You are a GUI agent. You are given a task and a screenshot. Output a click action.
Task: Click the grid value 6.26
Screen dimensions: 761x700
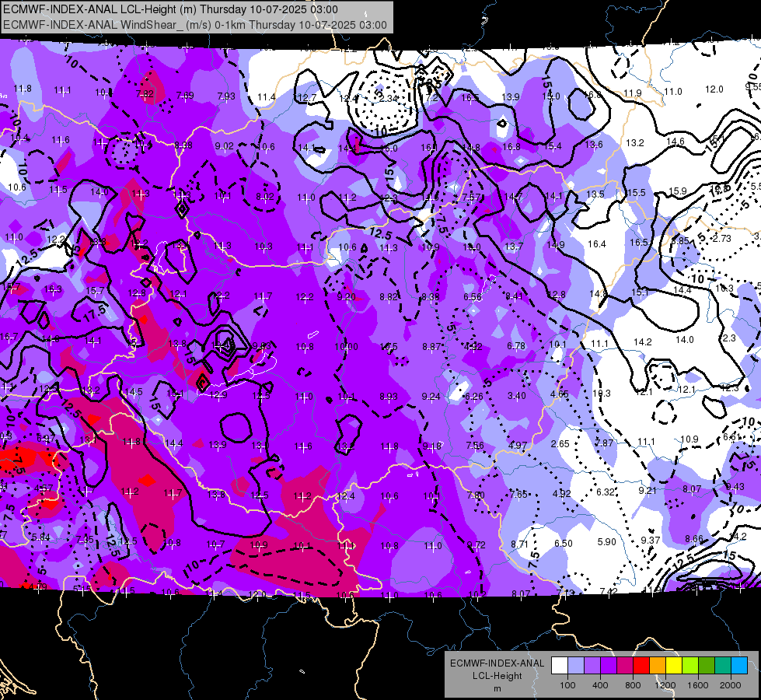tap(473, 397)
